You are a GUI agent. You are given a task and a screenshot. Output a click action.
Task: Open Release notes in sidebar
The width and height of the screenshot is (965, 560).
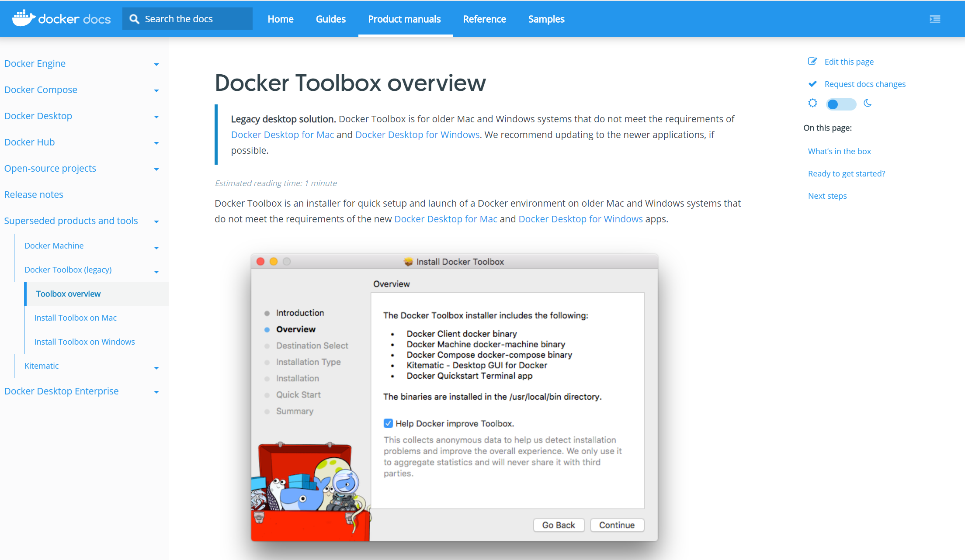[34, 194]
